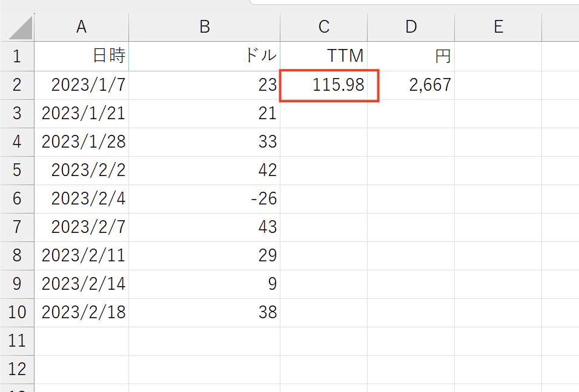The width and height of the screenshot is (579, 392).
Task: Select row 12 header
Action: pos(17,369)
